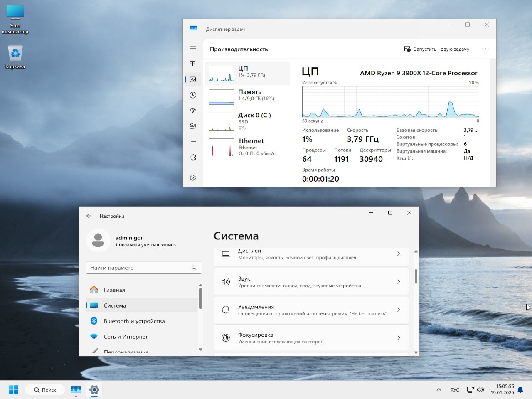Click Task Manager title bar icon
The height and width of the screenshot is (399, 532).
[x=194, y=28]
